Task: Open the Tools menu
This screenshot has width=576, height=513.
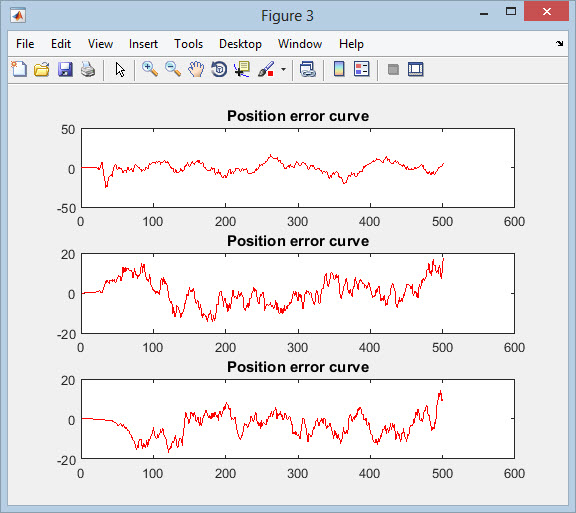Action: (188, 44)
